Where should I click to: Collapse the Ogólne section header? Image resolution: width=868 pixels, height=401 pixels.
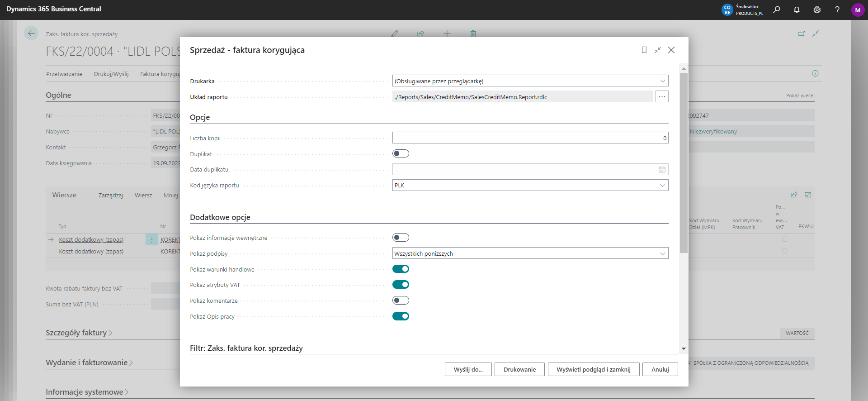(x=58, y=95)
